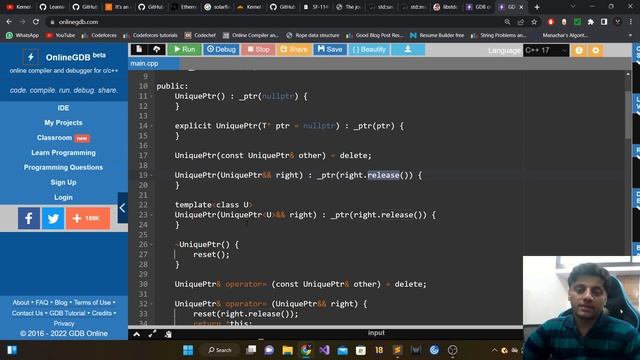Open the IDE sidebar link
This screenshot has width=640, height=360.
pos(63,108)
